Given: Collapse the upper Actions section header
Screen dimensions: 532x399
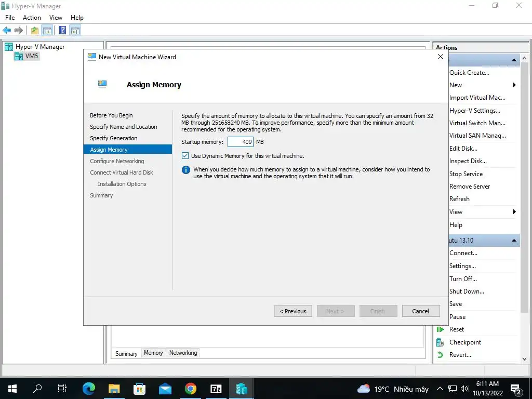Looking at the screenshot, I should tap(514, 60).
